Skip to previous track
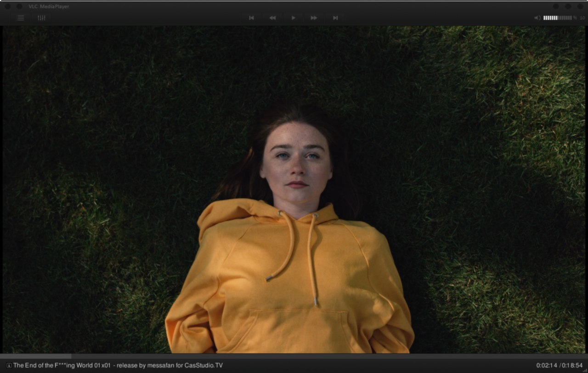Viewport: 588px width, 373px height. pos(251,18)
